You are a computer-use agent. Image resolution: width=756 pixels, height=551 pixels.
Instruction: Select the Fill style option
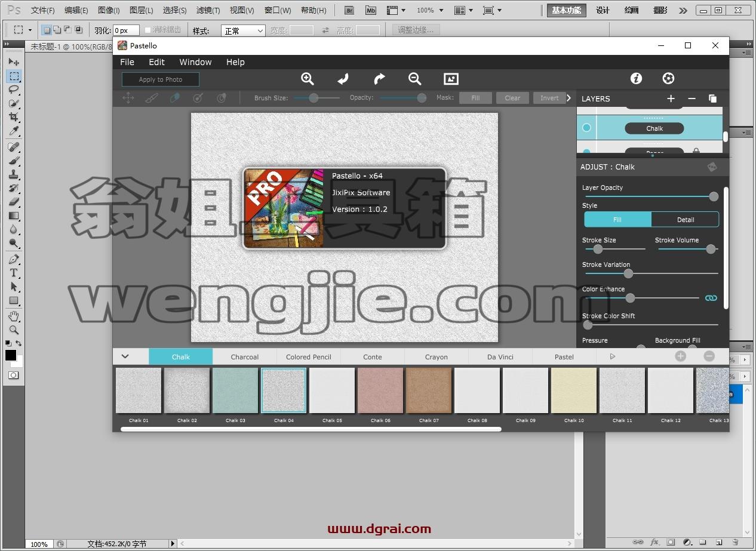(617, 220)
